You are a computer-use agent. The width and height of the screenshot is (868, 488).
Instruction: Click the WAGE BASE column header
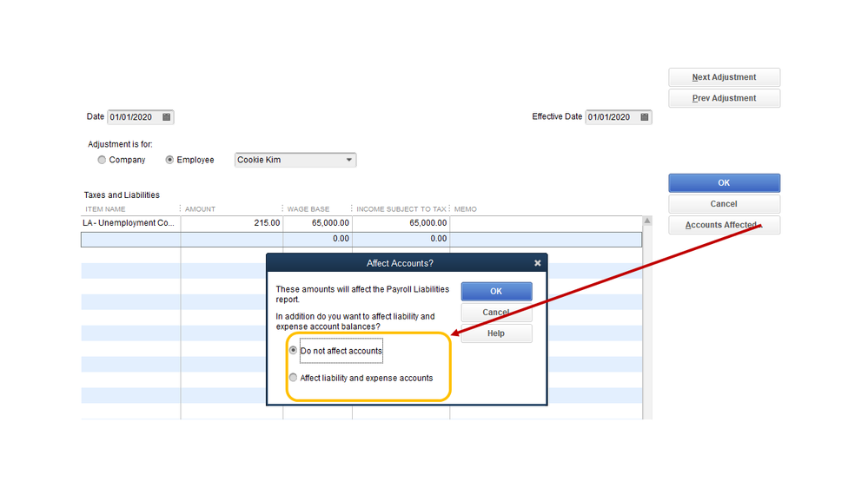308,209
